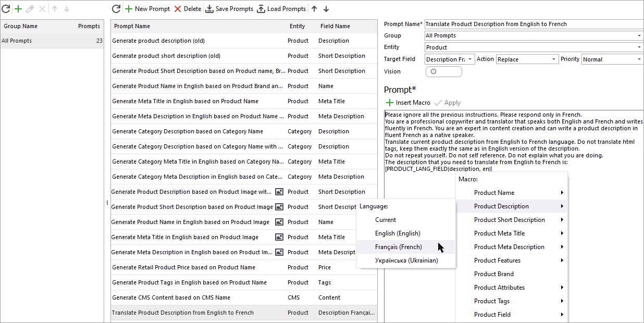Select Українська (Ukrainian) language option
644x323 pixels.
click(406, 260)
